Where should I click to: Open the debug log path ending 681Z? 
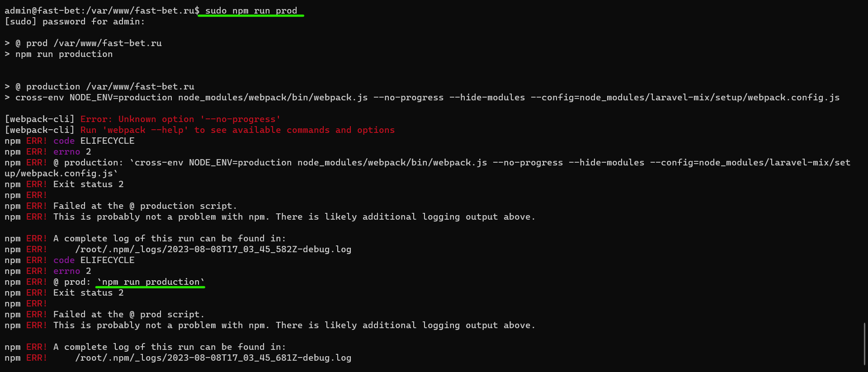(213, 358)
